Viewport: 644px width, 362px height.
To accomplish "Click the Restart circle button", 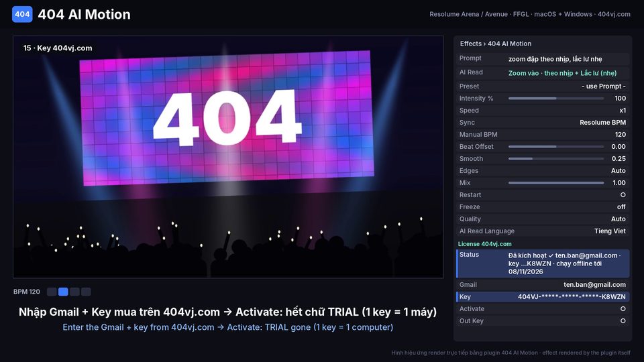I will pos(623,195).
